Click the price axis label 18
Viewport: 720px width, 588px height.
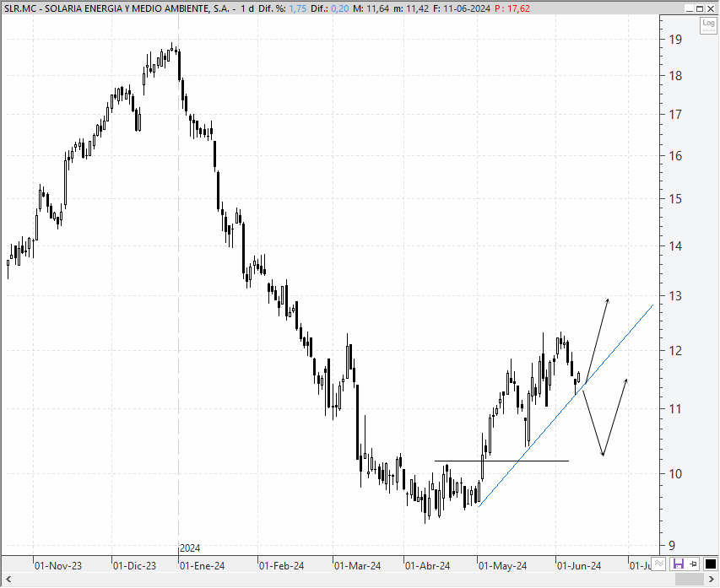[x=675, y=76]
